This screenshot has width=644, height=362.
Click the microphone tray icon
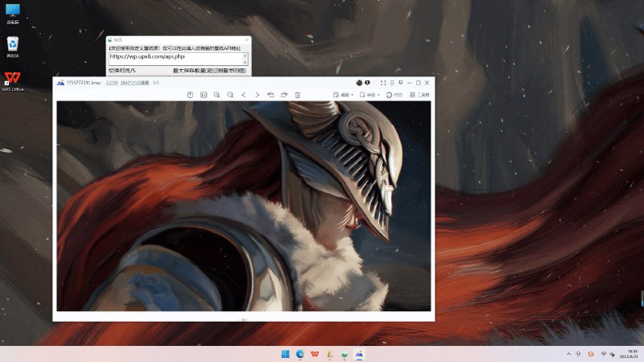click(x=578, y=354)
